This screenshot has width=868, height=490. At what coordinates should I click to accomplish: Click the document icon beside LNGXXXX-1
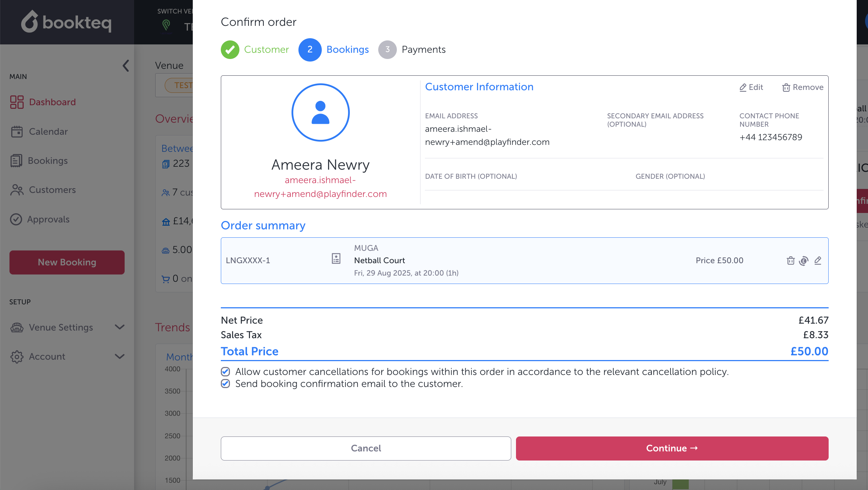tap(336, 259)
